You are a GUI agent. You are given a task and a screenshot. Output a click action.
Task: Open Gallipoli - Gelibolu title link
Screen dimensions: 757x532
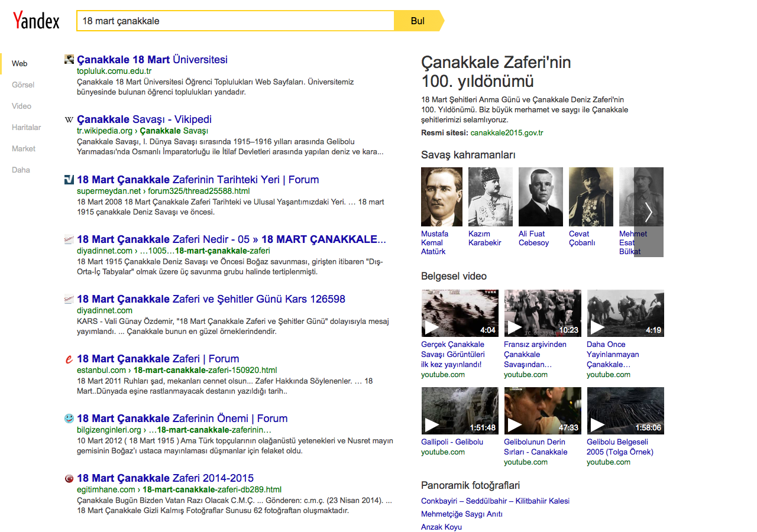pos(452,442)
